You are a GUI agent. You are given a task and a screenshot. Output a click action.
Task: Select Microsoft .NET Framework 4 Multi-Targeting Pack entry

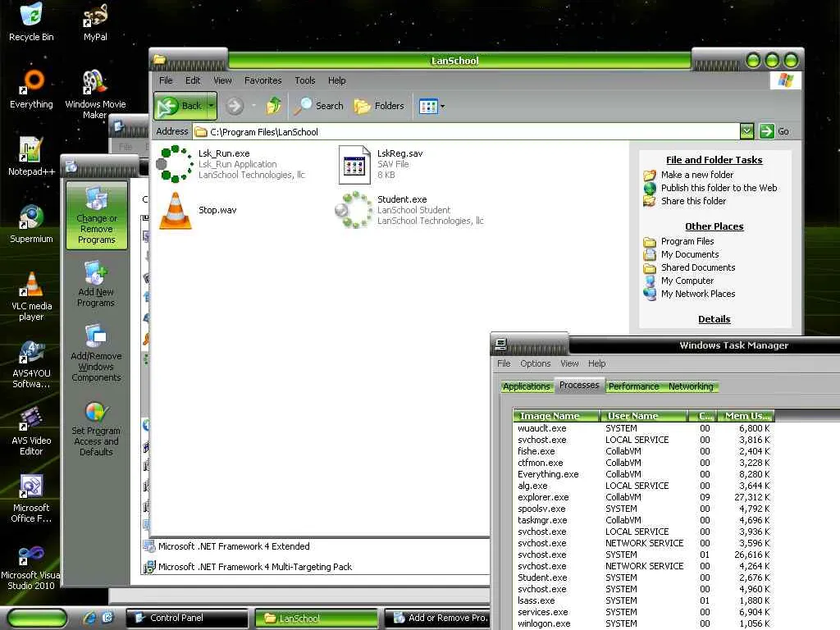pos(316,567)
